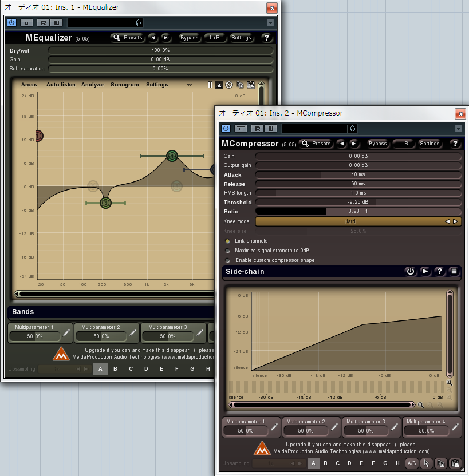Enable Maximize signal strength to 0dB
The image size is (469, 476).
coord(227,251)
